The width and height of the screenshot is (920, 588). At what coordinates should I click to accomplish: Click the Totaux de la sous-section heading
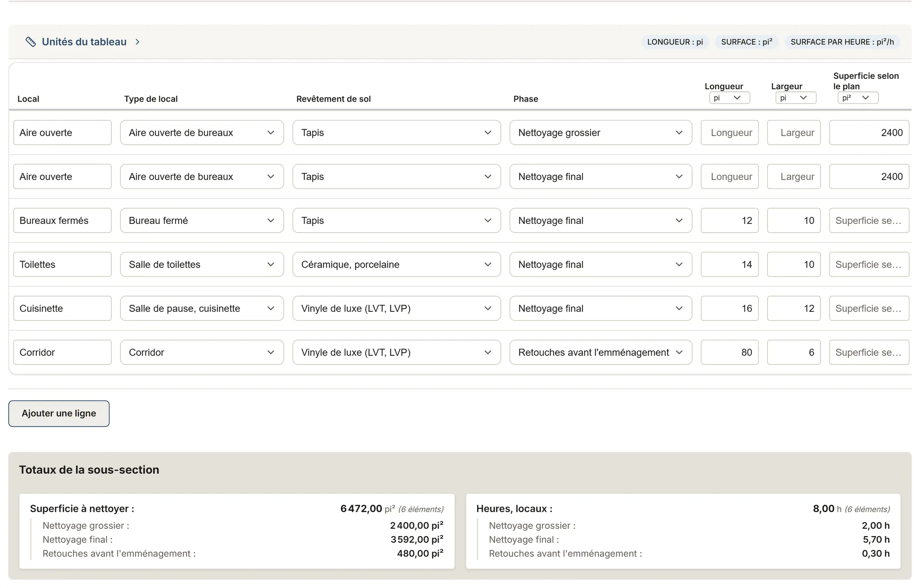89,469
